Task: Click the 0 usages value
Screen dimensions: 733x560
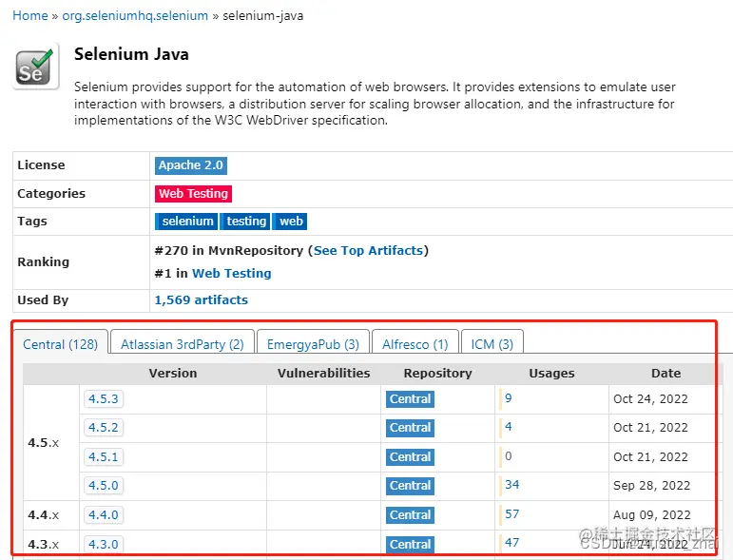Action: (508, 455)
